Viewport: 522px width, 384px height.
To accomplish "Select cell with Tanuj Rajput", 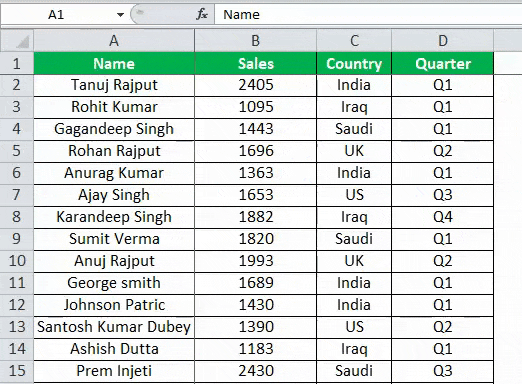I will coord(114,85).
